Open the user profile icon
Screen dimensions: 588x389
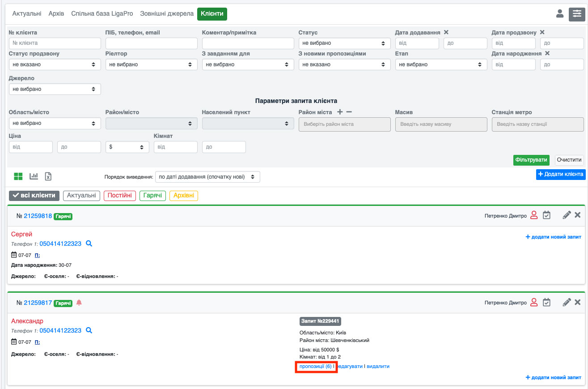click(x=559, y=14)
